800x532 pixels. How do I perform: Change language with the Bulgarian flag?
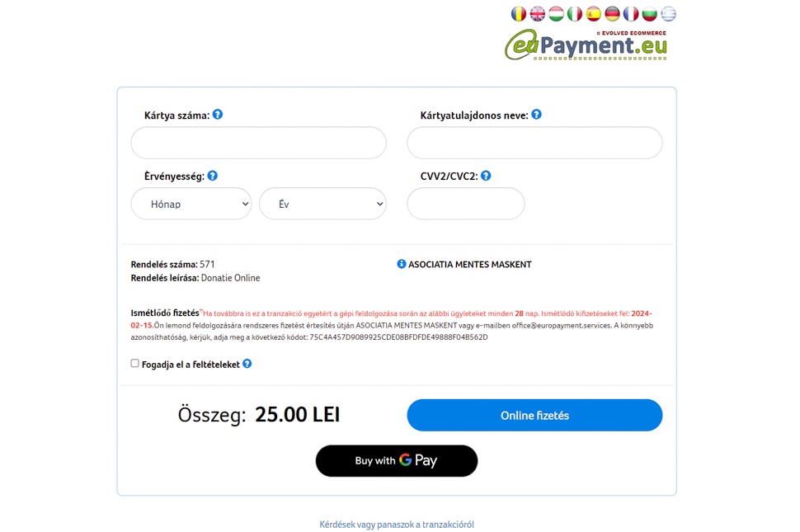pyautogui.click(x=649, y=14)
